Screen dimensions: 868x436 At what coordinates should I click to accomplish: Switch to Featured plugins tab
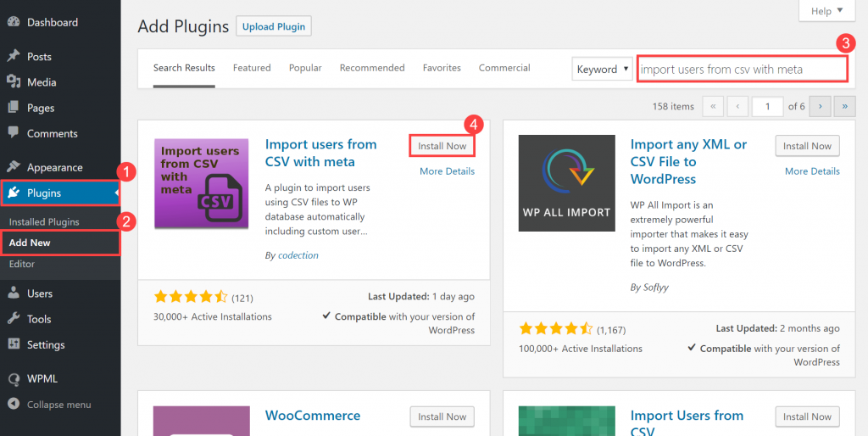point(252,68)
